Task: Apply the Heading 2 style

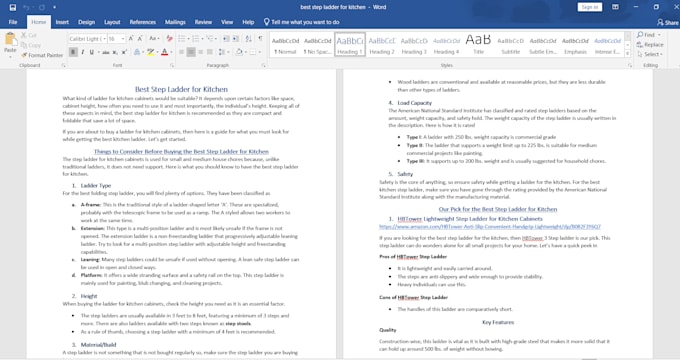Action: pyautogui.click(x=382, y=45)
